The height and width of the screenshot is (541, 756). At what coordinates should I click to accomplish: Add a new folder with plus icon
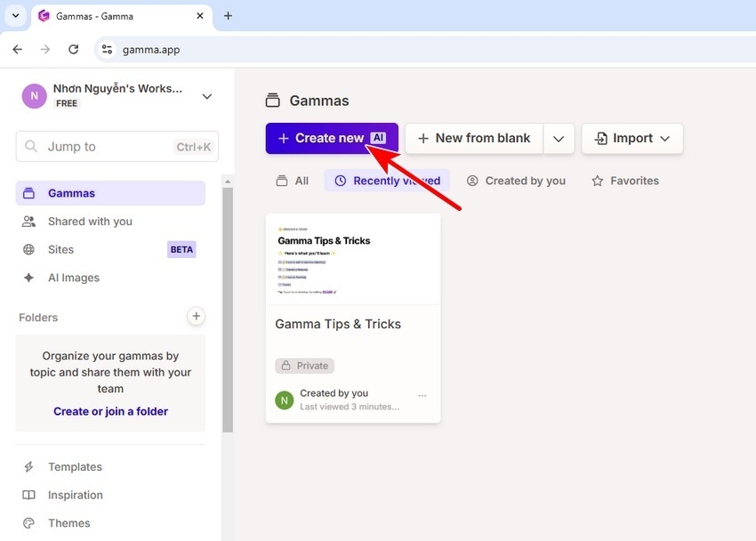[197, 316]
